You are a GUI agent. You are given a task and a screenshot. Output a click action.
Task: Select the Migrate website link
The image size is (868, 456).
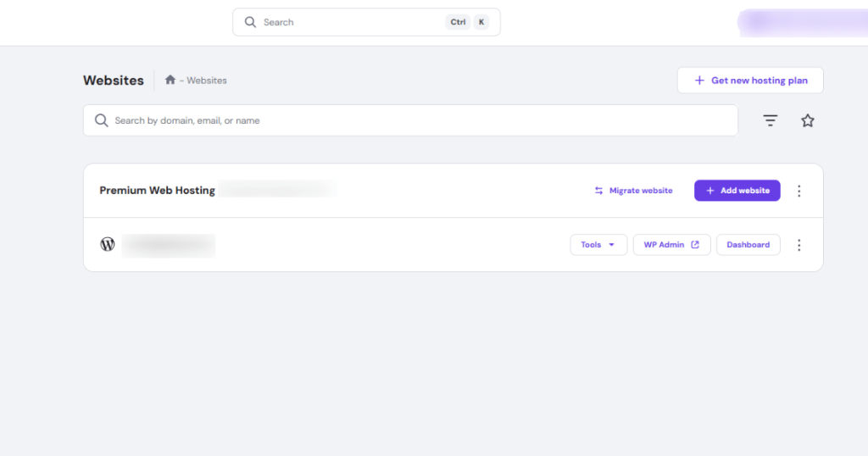[x=633, y=191]
